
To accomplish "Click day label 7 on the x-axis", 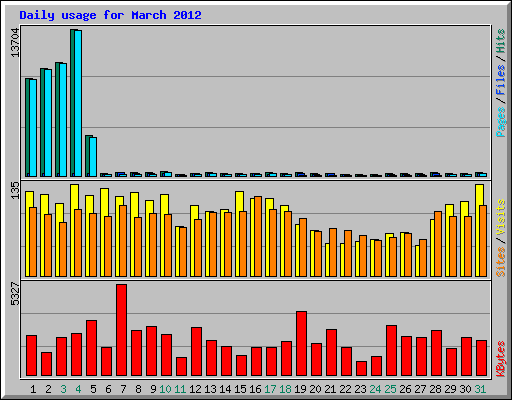I will pyautogui.click(x=123, y=389).
